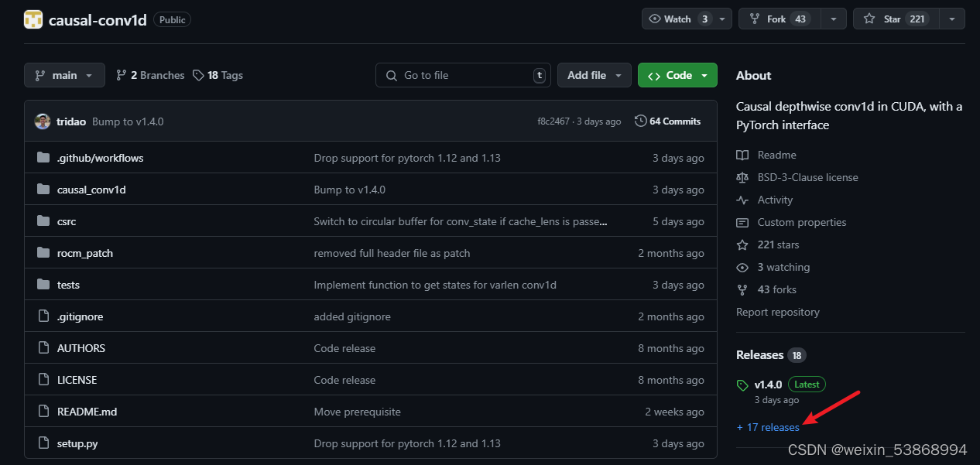View the 18 Tags list
980x465 pixels.
[x=218, y=75]
